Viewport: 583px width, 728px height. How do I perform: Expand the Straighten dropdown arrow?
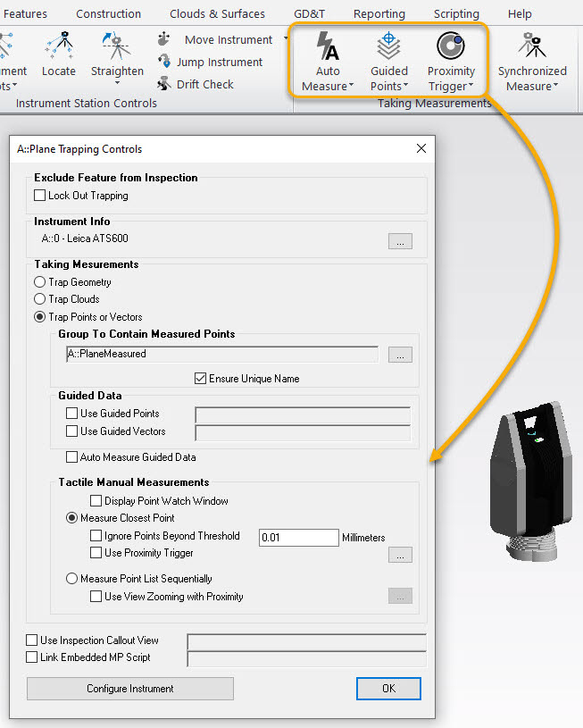click(118, 84)
